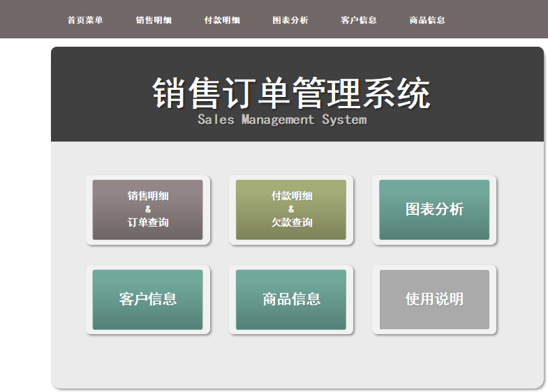Open 客户信息 from the top navigation bar
This screenshot has width=548, height=392.
point(359,20)
